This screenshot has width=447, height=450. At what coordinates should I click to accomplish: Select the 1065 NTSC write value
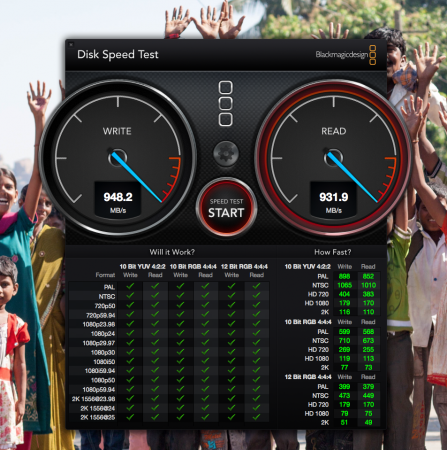[344, 285]
